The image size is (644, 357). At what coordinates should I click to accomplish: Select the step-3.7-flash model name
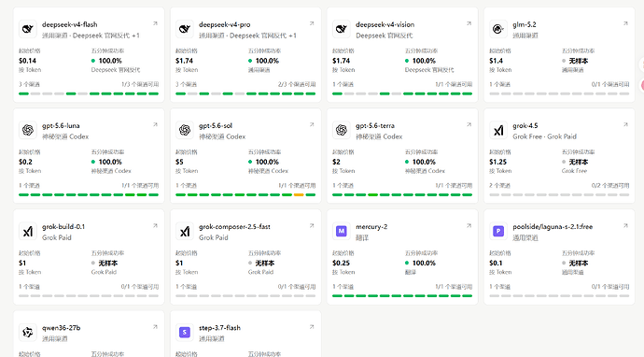tap(219, 328)
